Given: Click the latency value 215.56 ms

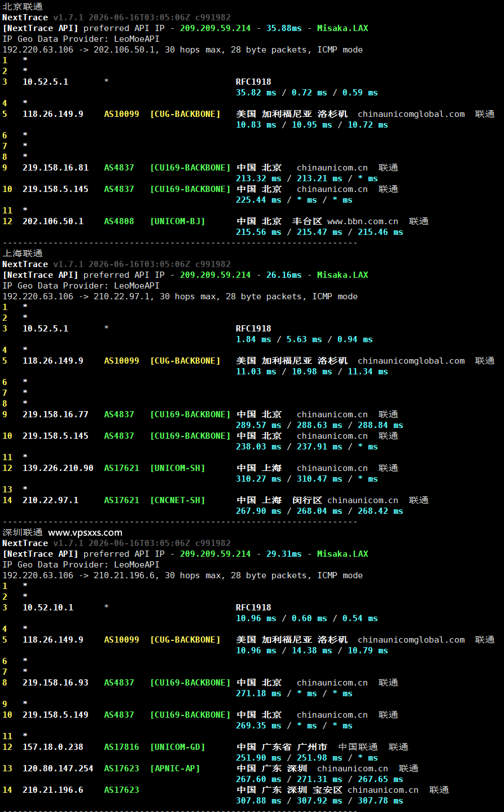Looking at the screenshot, I should pyautogui.click(x=258, y=232).
